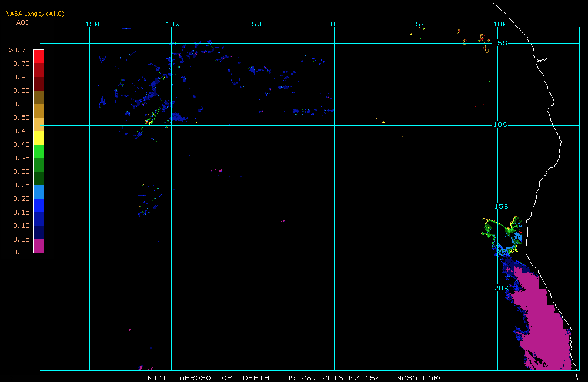
Task: Click the 5S latitude label
Action: pos(503,43)
